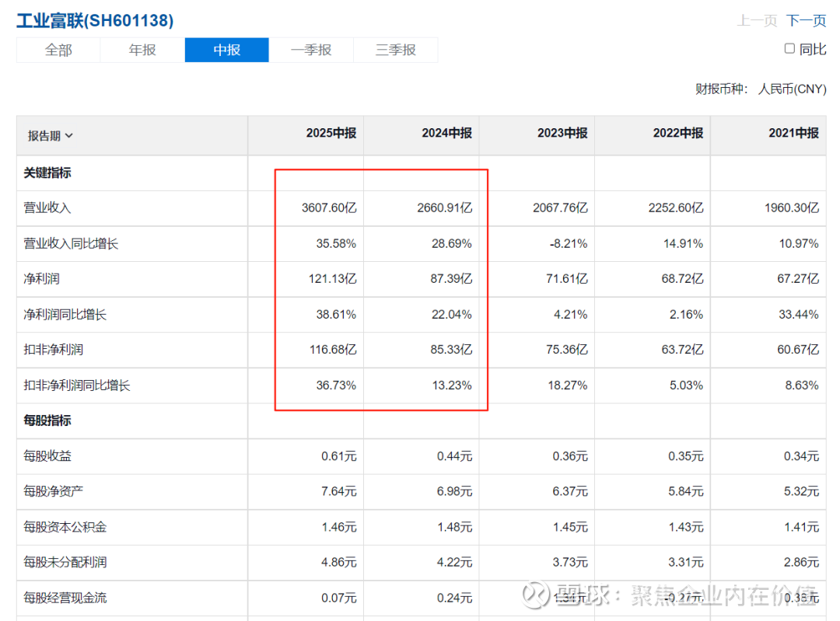Select the 净利润 row label
The height and width of the screenshot is (621, 840).
click(x=41, y=279)
